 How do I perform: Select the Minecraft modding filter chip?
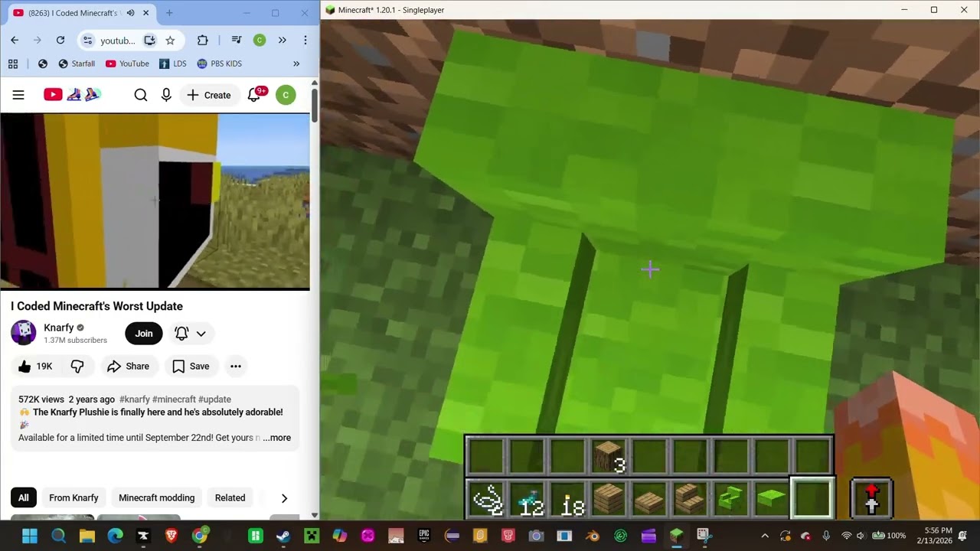(156, 497)
